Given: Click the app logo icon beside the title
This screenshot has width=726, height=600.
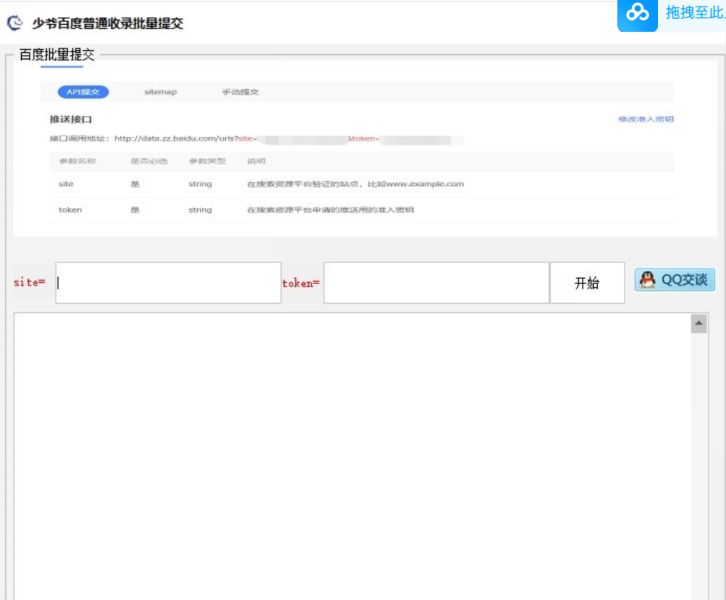Looking at the screenshot, I should click(x=15, y=22).
